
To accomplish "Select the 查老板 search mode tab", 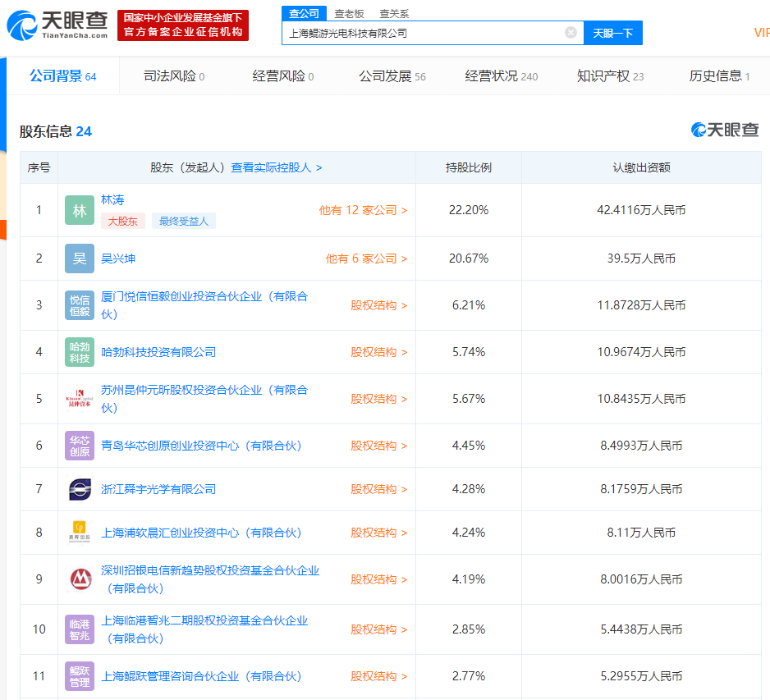I will 349,14.
